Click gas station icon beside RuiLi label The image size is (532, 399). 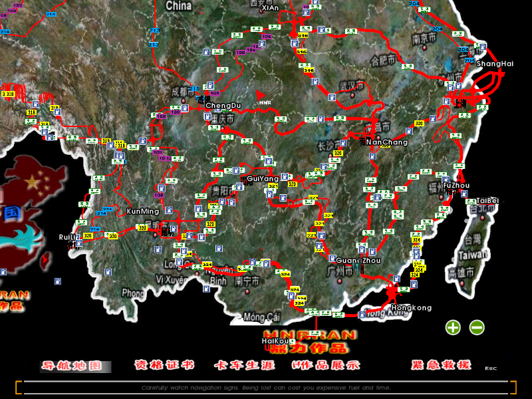coord(79,243)
